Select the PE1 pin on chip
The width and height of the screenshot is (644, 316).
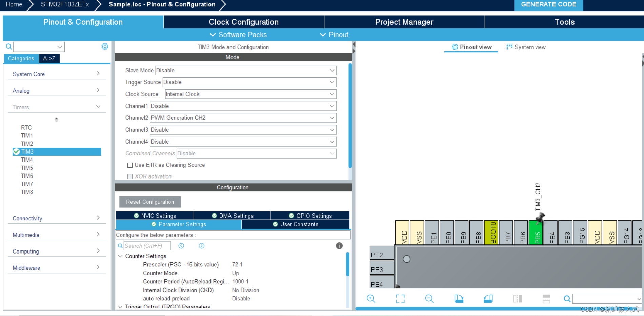coord(432,233)
